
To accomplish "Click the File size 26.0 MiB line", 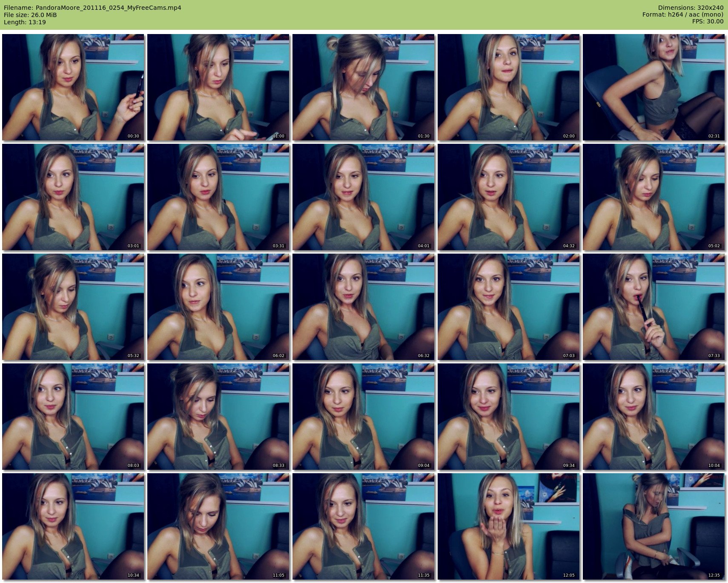I will [30, 15].
